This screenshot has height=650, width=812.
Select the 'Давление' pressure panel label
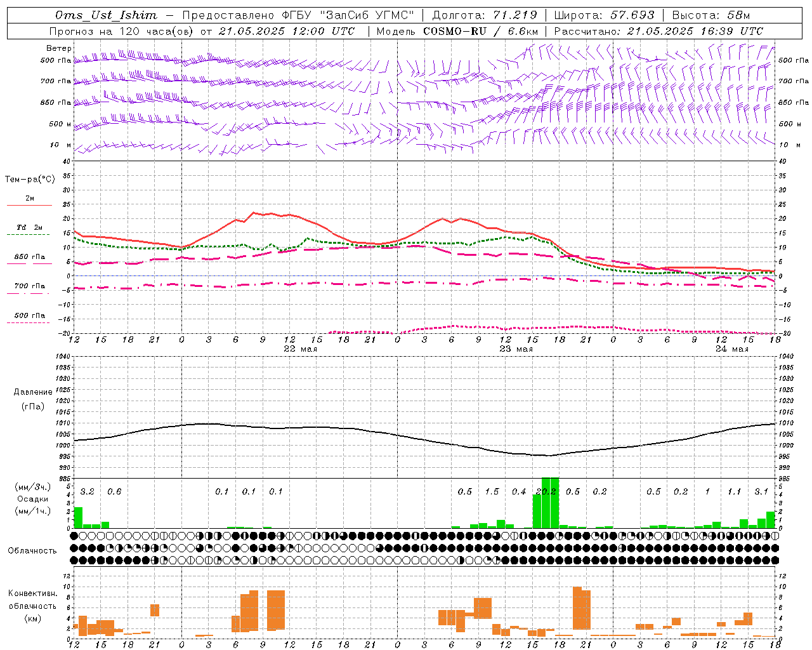[x=33, y=392]
